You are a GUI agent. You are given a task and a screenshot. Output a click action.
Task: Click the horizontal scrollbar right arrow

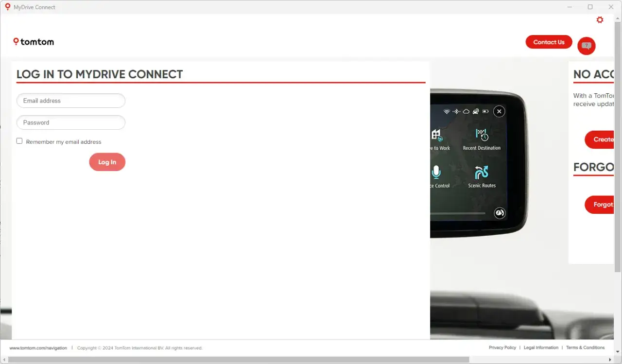[x=610, y=360]
